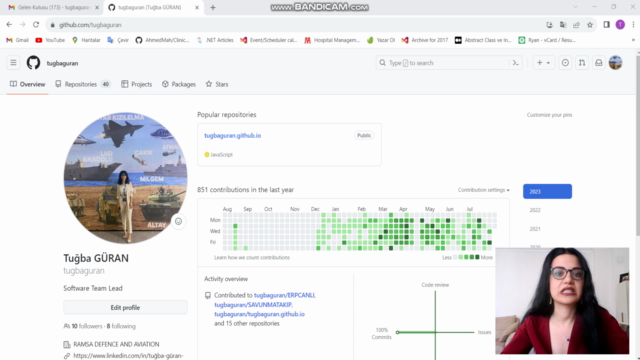The height and width of the screenshot is (360, 640).
Task: Open a new browser tab
Action: (x=213, y=7)
